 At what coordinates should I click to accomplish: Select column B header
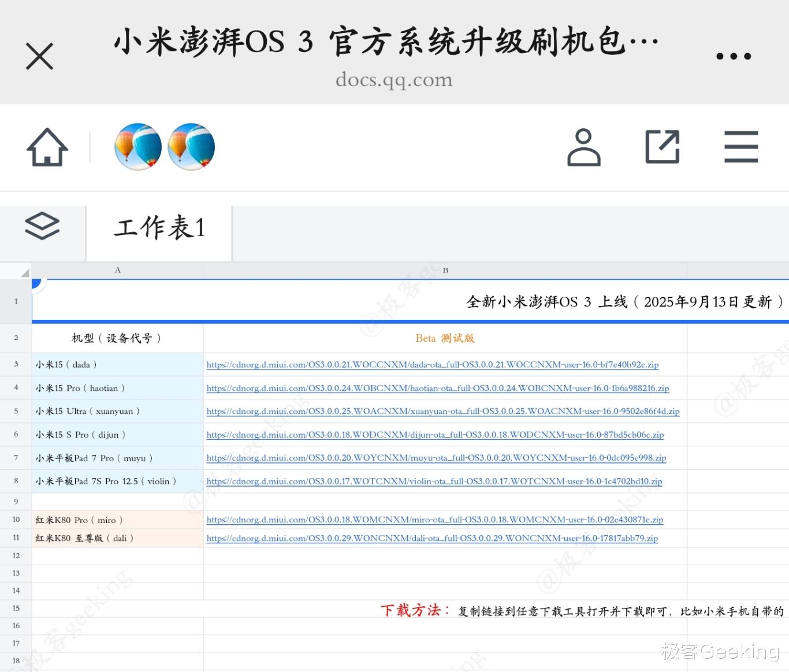[x=445, y=270]
